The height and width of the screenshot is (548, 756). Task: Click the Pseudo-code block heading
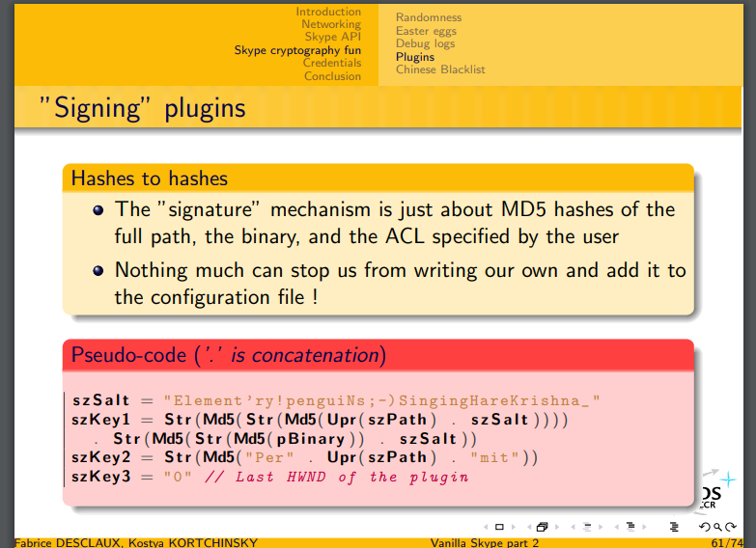pos(229,356)
